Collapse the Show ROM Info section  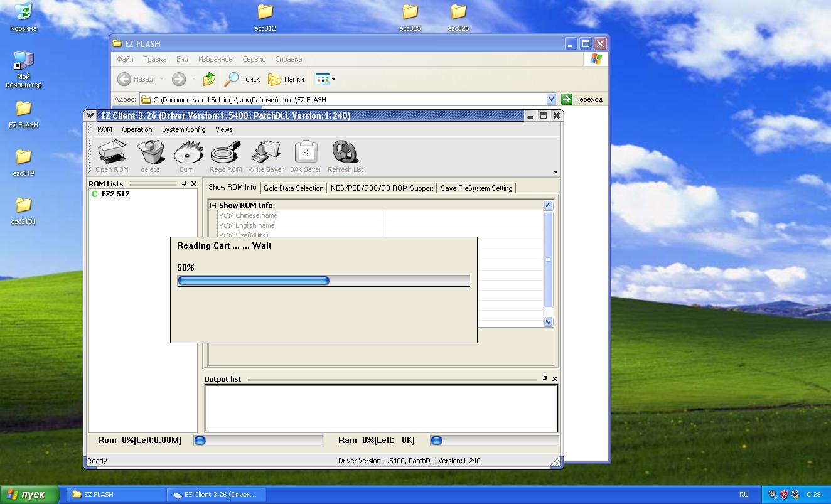[x=213, y=205]
